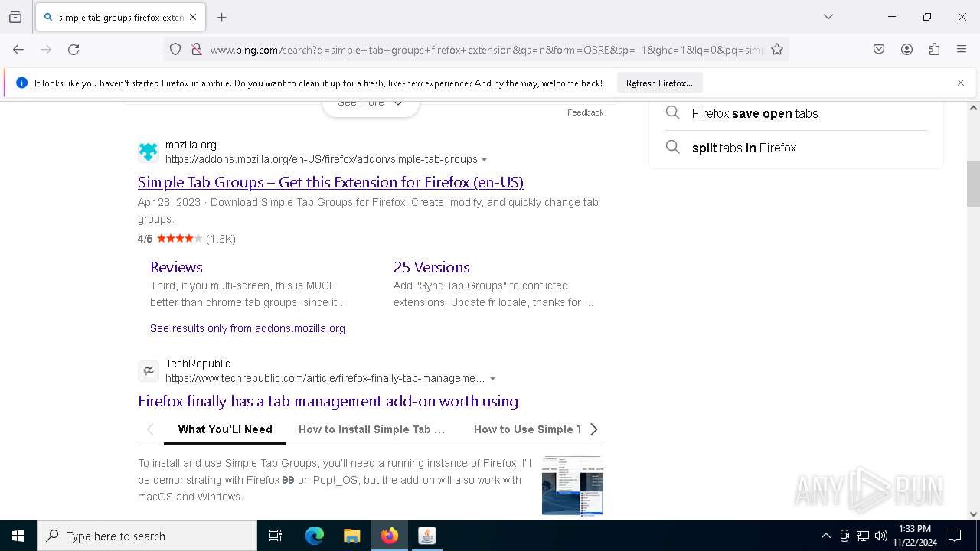Open the notification center
The image size is (980, 551).
[955, 536]
